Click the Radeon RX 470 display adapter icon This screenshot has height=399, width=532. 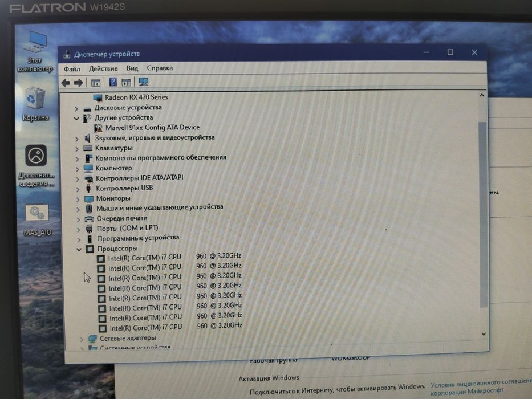click(x=98, y=98)
